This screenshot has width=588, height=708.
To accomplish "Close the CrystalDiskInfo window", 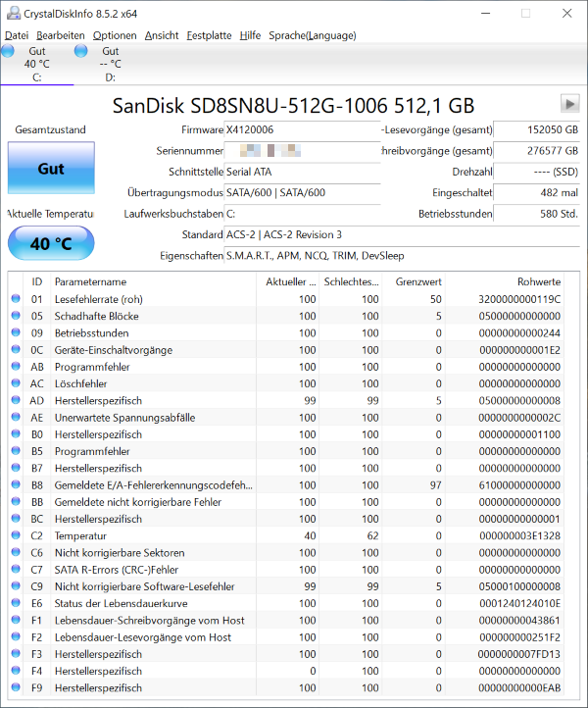I will (567, 14).
